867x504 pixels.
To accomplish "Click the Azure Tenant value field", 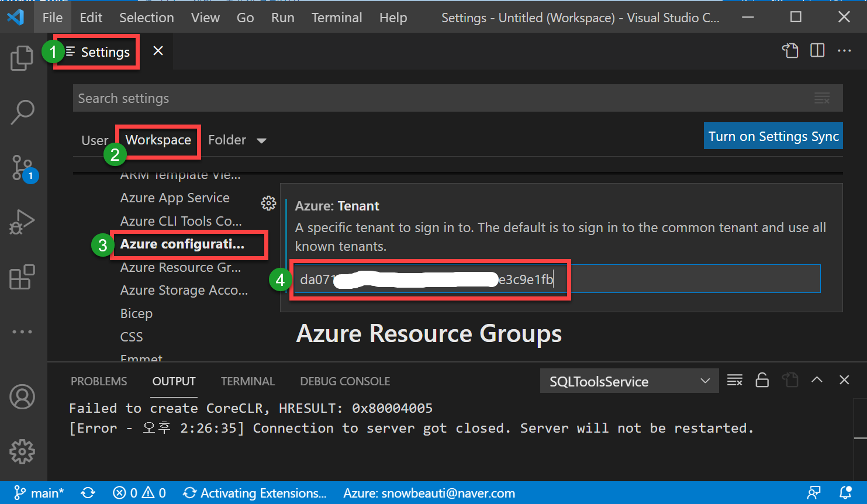I will 557,279.
